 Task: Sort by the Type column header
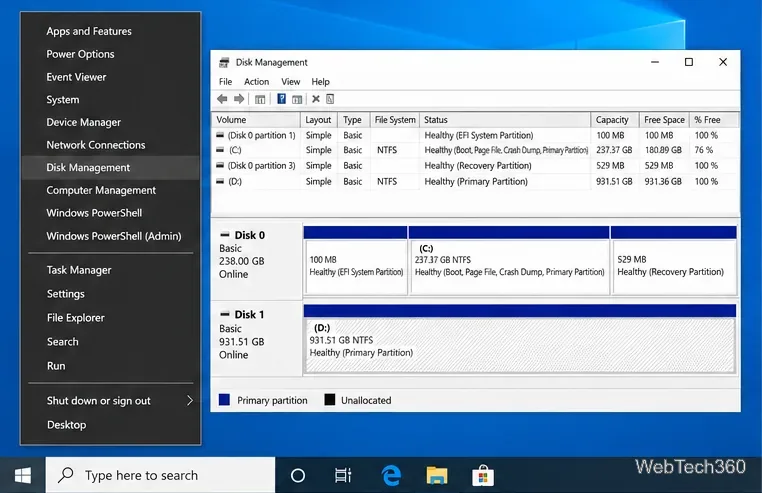tap(353, 120)
